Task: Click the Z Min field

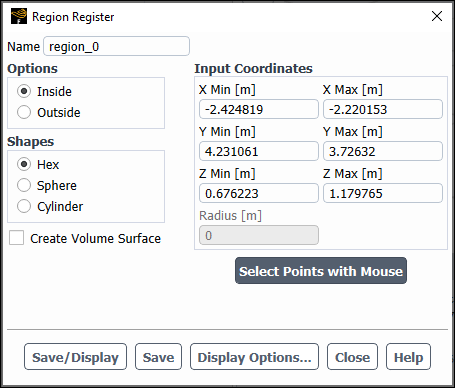Action: 259,193
